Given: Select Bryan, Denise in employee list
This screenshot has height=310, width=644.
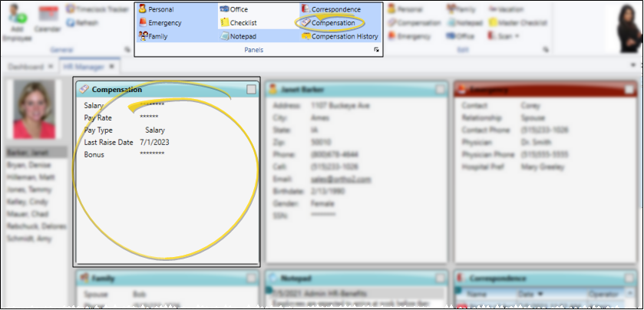Looking at the screenshot, I should [x=29, y=166].
